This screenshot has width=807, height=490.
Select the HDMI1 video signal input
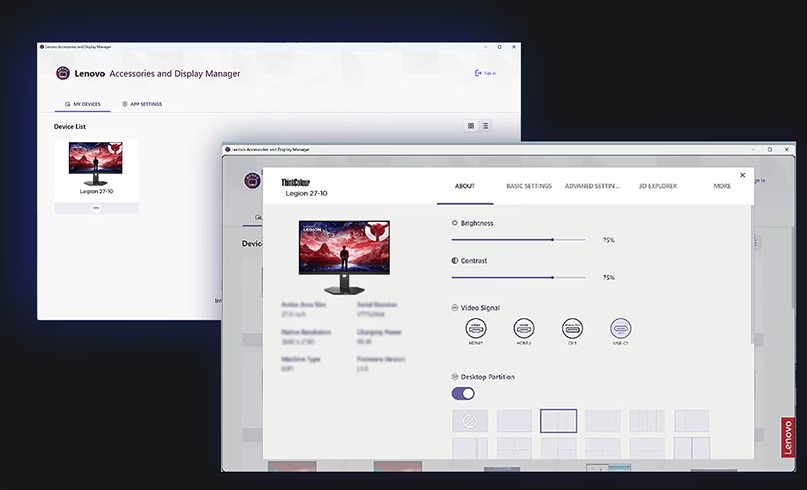pyautogui.click(x=476, y=328)
